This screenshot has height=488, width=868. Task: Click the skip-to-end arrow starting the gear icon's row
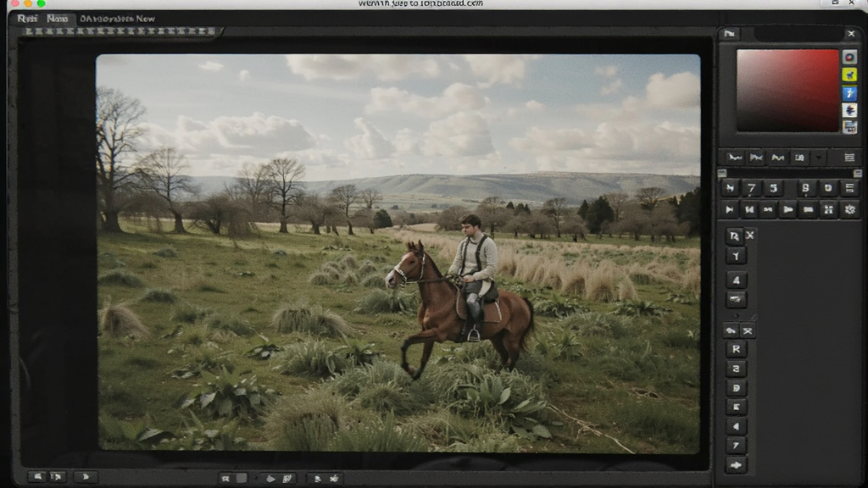(x=730, y=210)
